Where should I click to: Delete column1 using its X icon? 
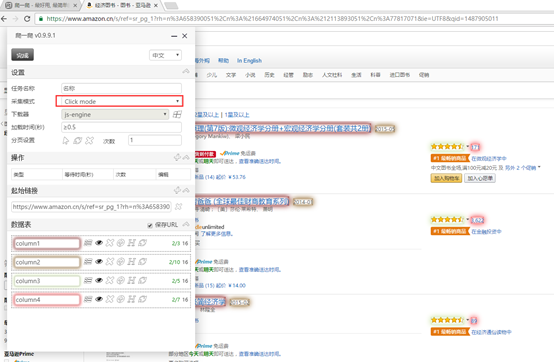(x=110, y=243)
